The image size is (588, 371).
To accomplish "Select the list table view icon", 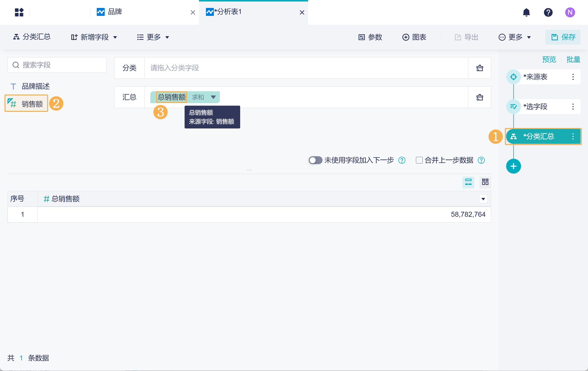I will pos(468,182).
